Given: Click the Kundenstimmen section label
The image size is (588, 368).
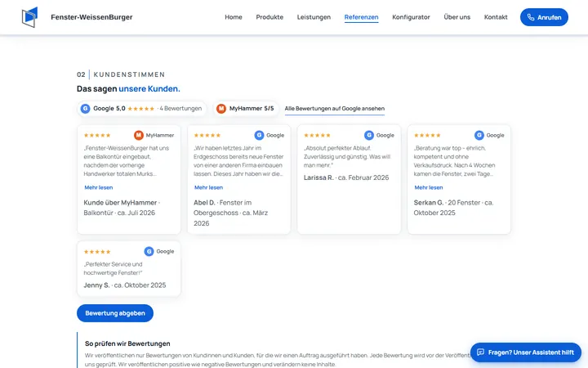Looking at the screenshot, I should 129,74.
